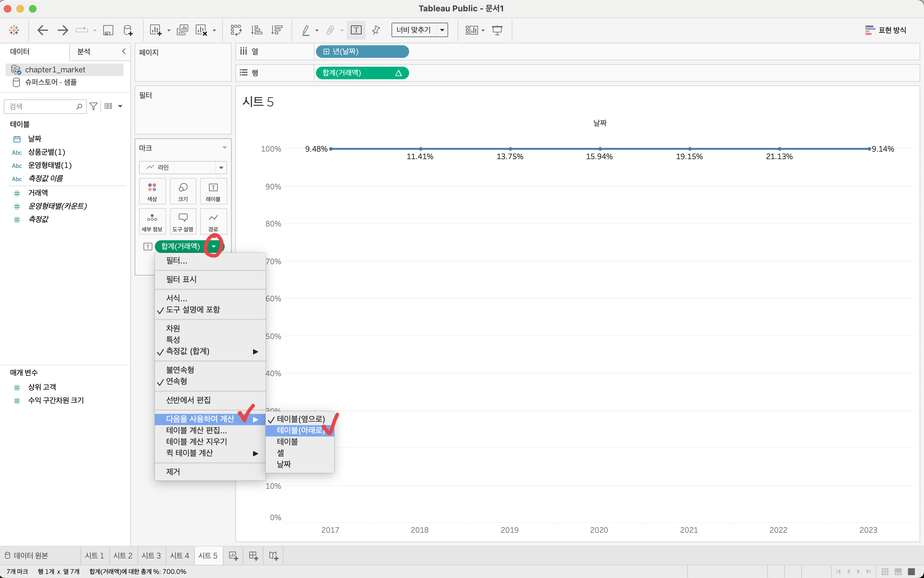Toggle the 'Include in Tooltip' option
This screenshot has height=578, width=924.
tap(193, 310)
